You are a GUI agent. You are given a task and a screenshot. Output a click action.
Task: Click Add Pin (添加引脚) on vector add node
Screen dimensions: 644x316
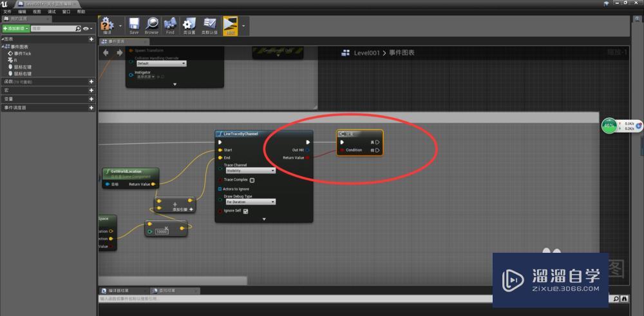(x=183, y=210)
